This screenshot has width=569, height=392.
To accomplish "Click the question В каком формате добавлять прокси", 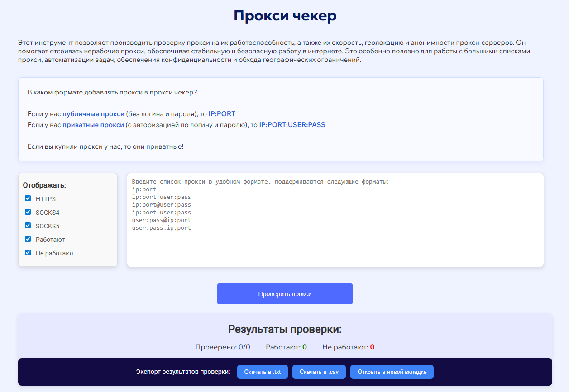I will [x=112, y=92].
